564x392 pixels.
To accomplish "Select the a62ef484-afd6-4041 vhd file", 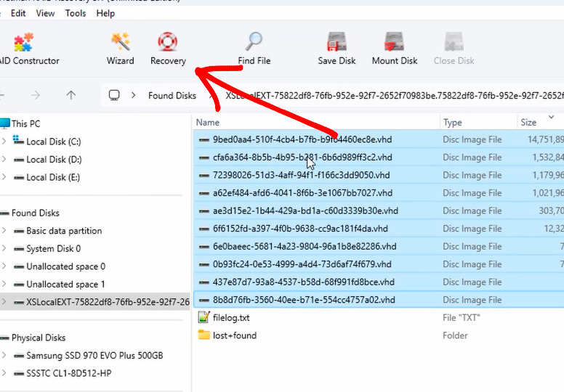I will (302, 193).
